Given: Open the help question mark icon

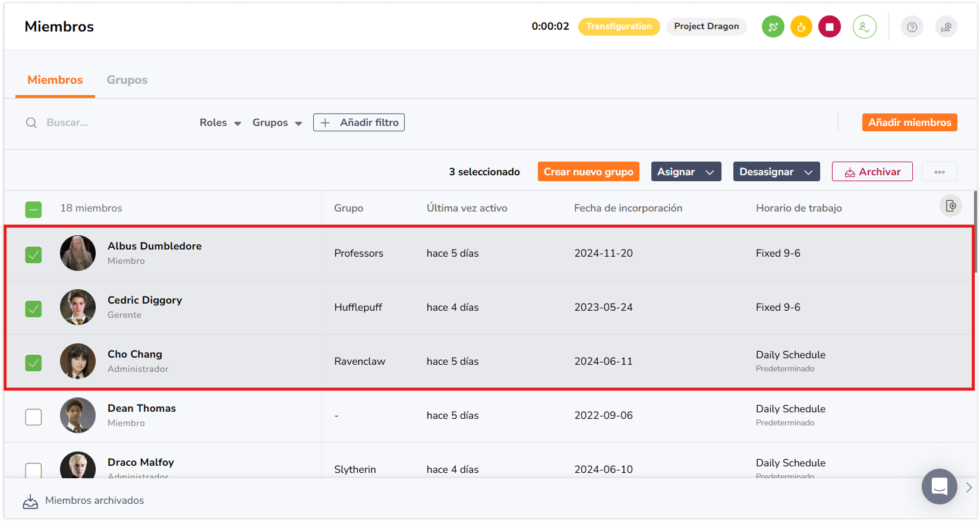Looking at the screenshot, I should 912,27.
